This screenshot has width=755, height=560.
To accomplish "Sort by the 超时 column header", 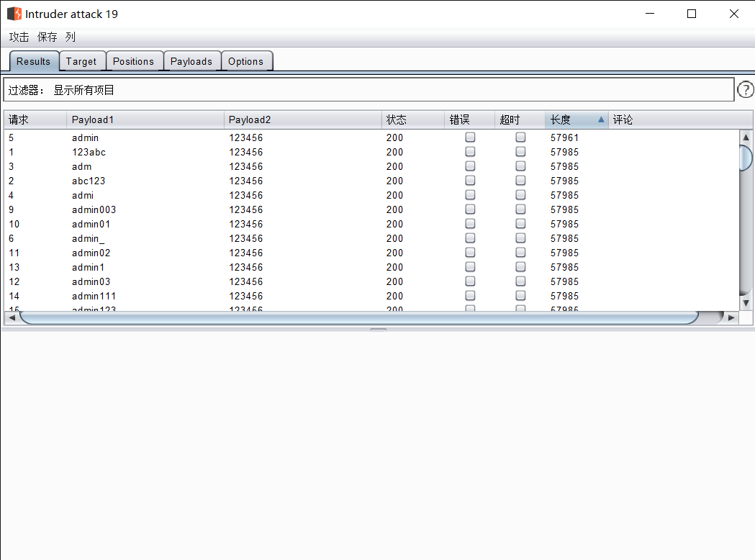I will [520, 119].
